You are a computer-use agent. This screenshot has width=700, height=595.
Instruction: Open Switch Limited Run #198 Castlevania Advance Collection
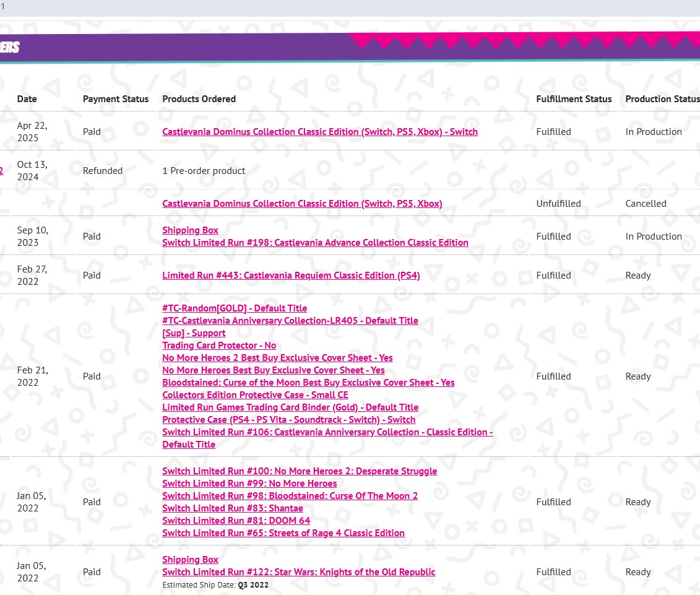(315, 243)
